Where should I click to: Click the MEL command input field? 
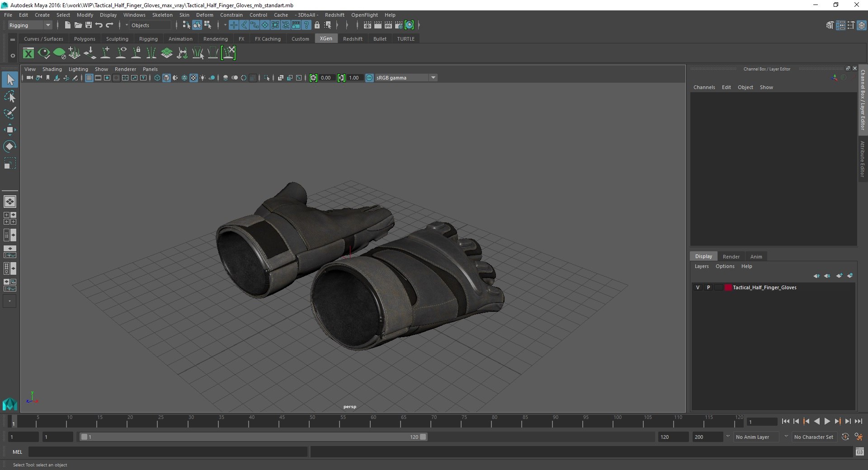[168, 451]
